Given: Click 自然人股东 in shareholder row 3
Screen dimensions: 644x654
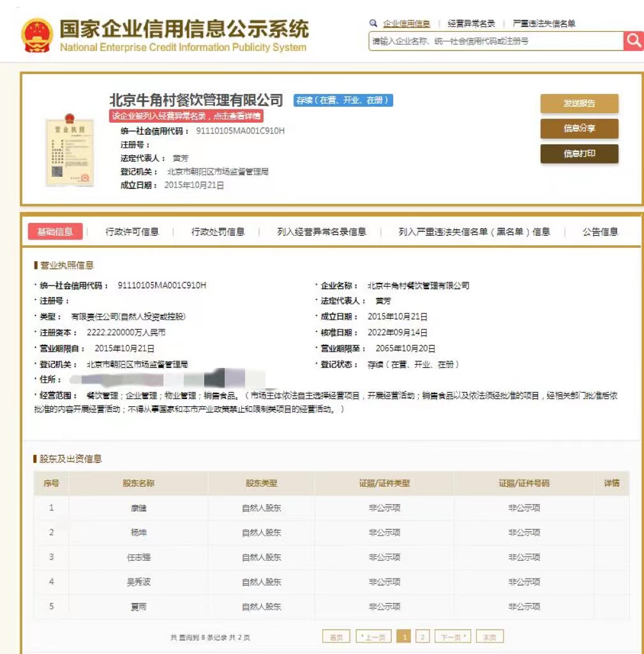Looking at the screenshot, I should 261,557.
